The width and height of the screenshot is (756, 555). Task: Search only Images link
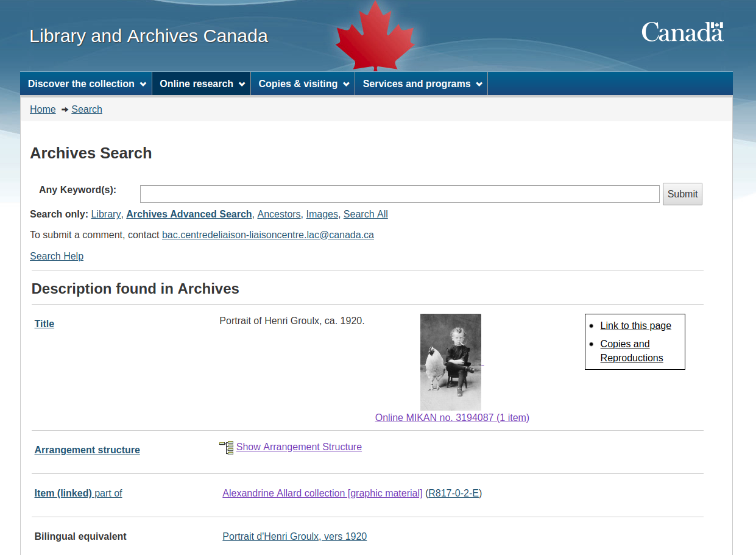(x=322, y=214)
